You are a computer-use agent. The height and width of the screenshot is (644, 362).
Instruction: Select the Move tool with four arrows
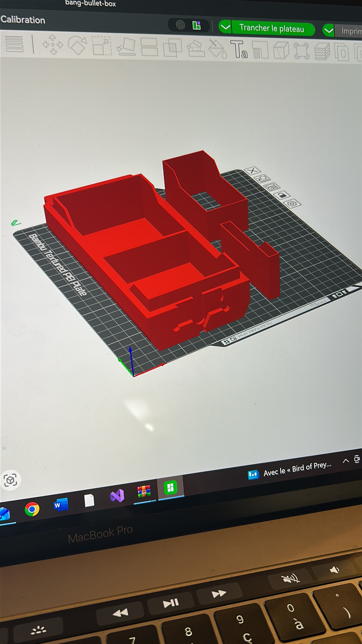pos(53,45)
